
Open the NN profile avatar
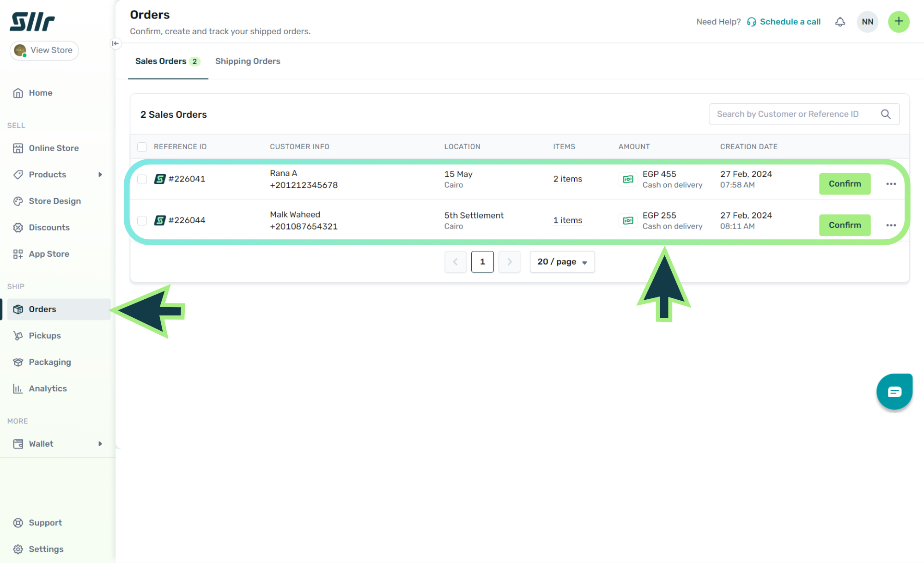pyautogui.click(x=867, y=22)
